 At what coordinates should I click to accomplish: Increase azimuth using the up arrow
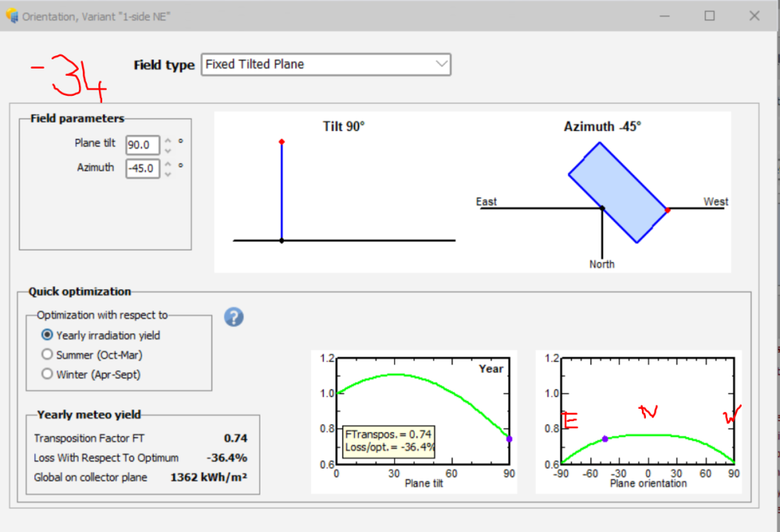(167, 164)
